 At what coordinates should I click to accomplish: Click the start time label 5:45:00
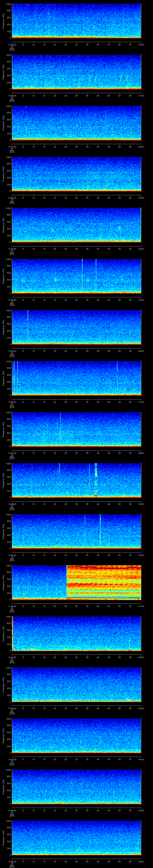tap(12, 861)
